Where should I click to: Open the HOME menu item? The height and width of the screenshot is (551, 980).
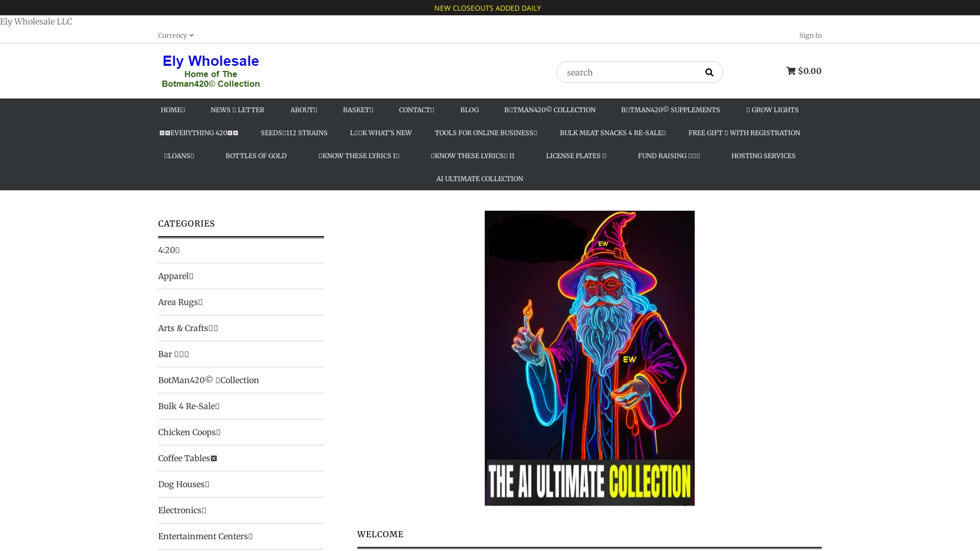click(173, 110)
